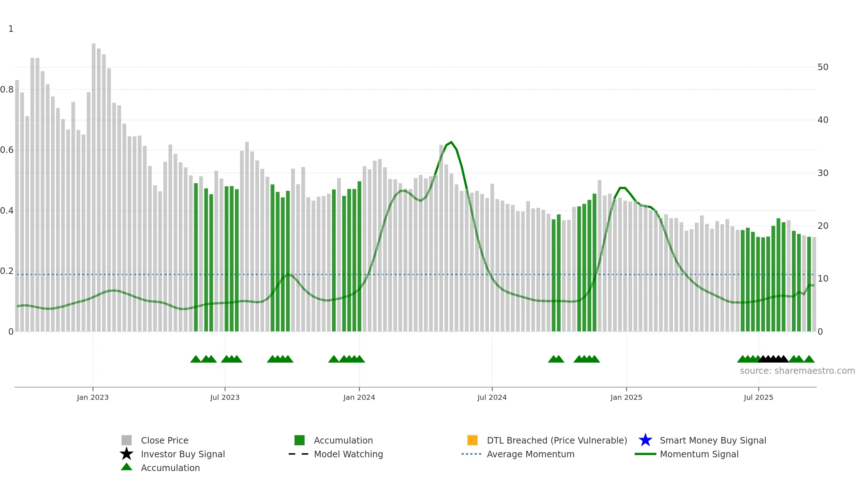This screenshot has width=868, height=488.
Task: Click the green Accumulation square legend icon
Action: (299, 440)
